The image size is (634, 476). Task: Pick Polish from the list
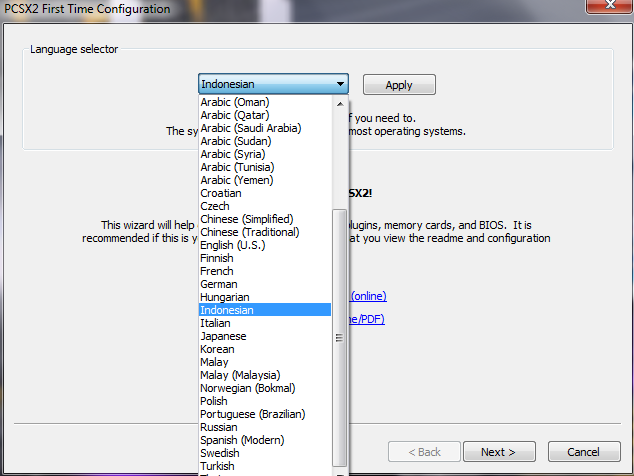coord(265,401)
